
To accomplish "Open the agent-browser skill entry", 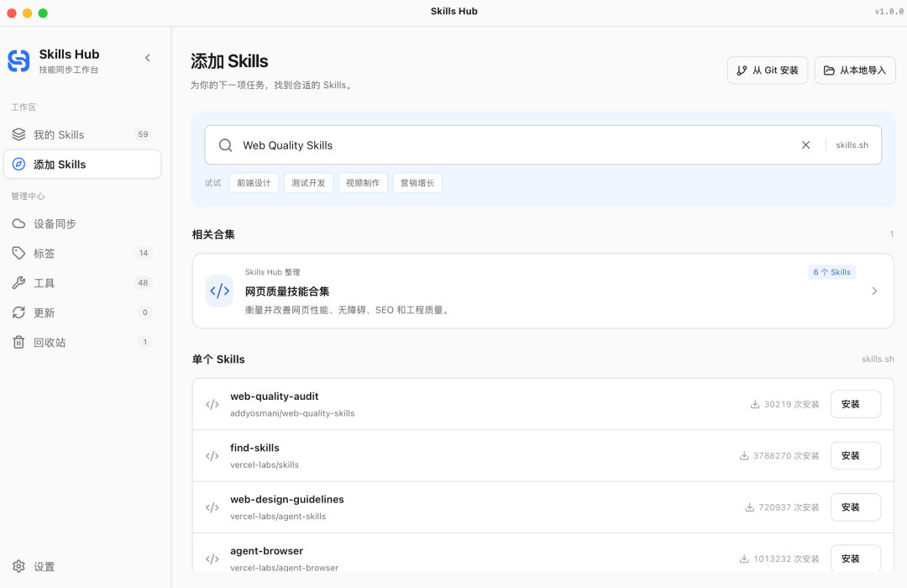I will pos(543,554).
